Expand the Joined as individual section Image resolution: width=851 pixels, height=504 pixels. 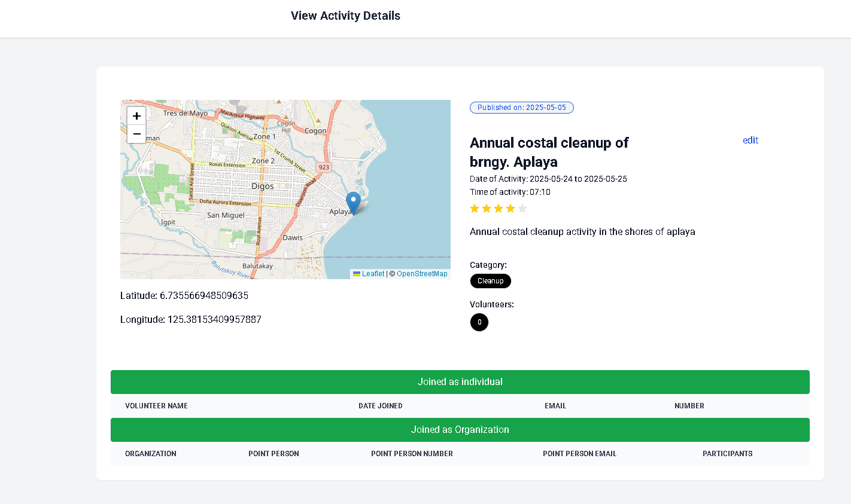pyautogui.click(x=460, y=382)
